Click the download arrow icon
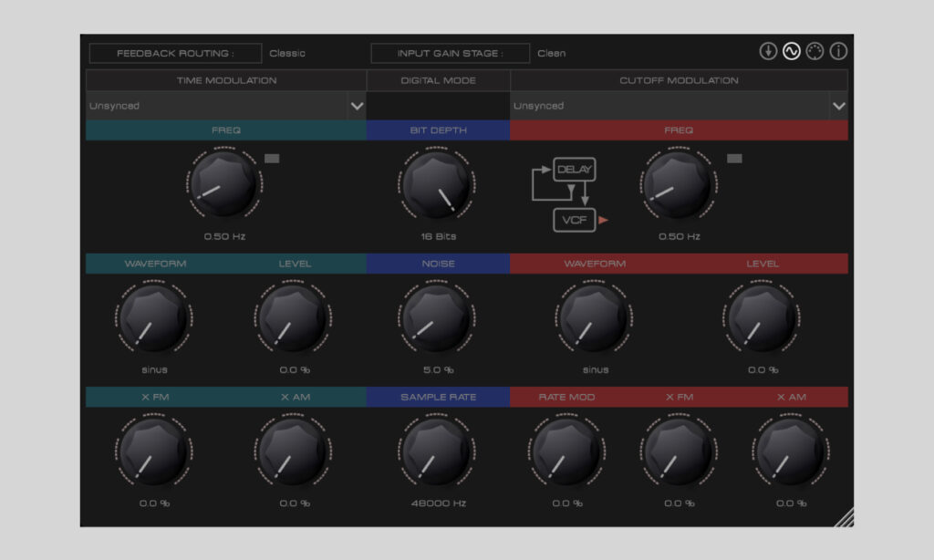 point(768,52)
